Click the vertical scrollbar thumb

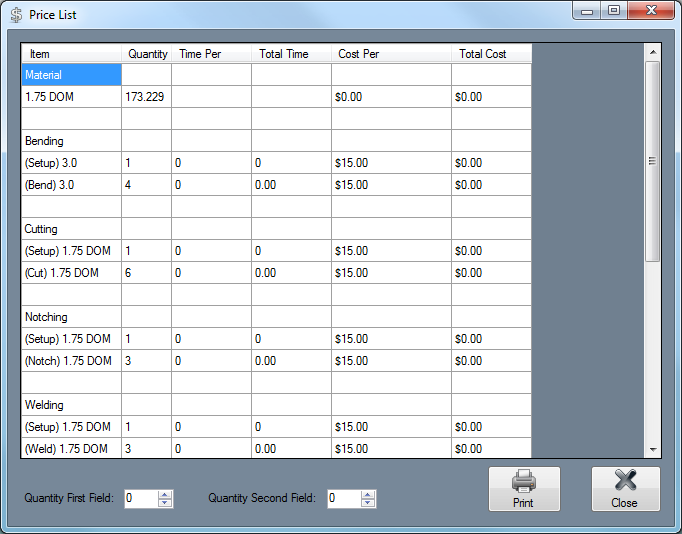652,161
